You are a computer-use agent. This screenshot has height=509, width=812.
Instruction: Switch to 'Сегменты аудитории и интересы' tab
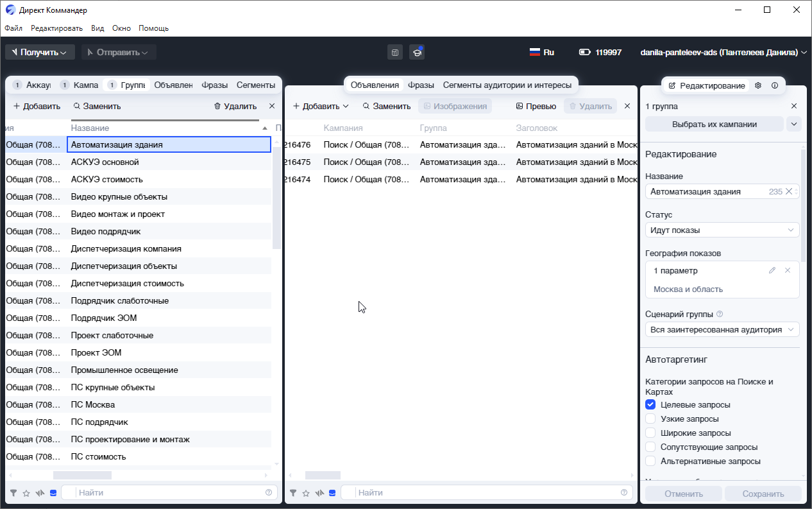click(507, 85)
